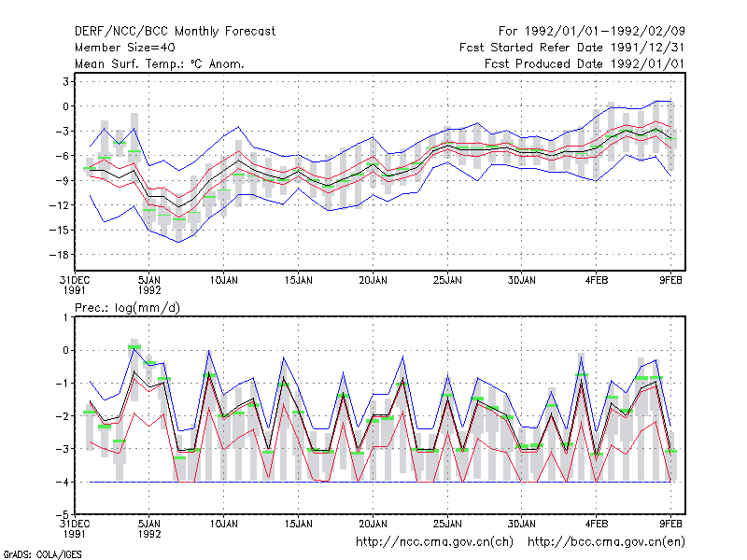Click the -4 value on precipitation axis
747x560 pixels.
pyautogui.click(x=63, y=482)
